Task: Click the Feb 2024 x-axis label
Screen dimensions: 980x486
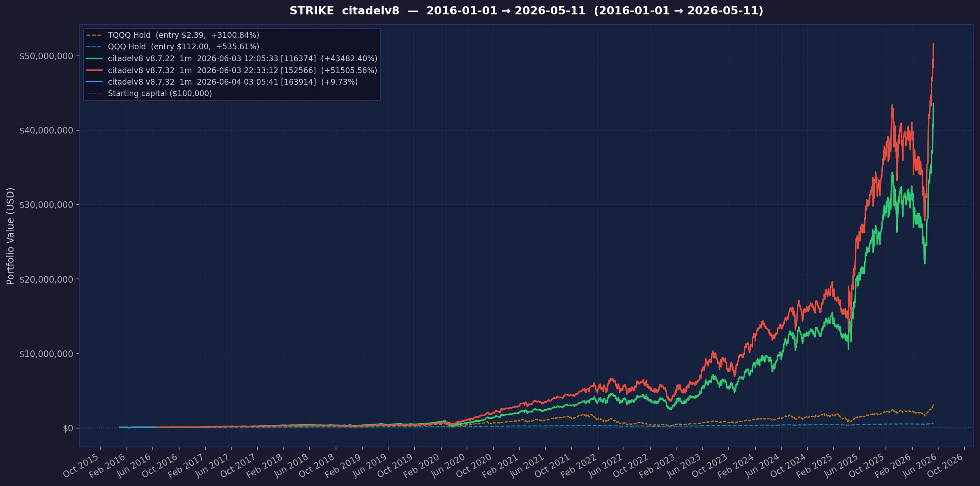Action: 736,465
